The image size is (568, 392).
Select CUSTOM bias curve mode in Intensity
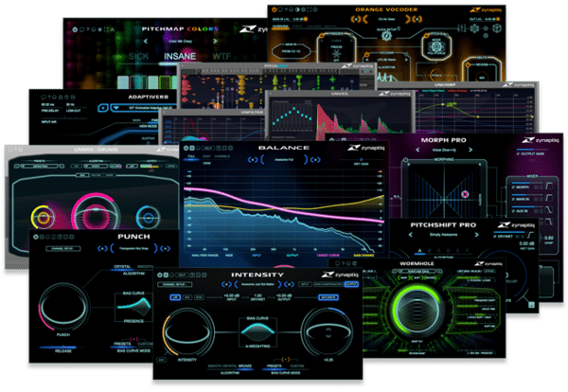coord(297,365)
